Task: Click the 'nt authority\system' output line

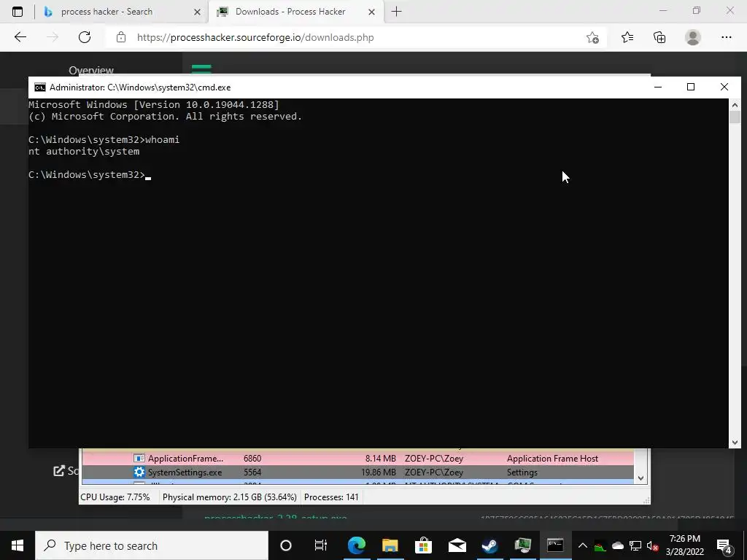Action: (84, 152)
